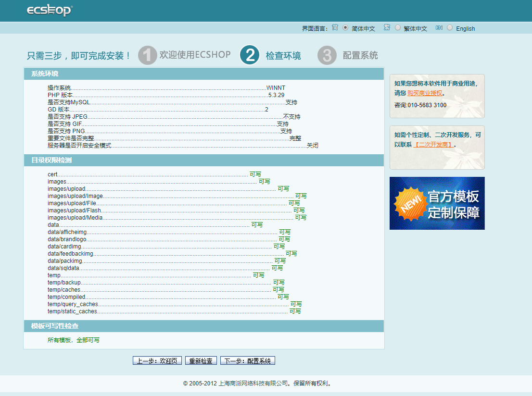Click images/upload/File directory name

click(x=72, y=203)
